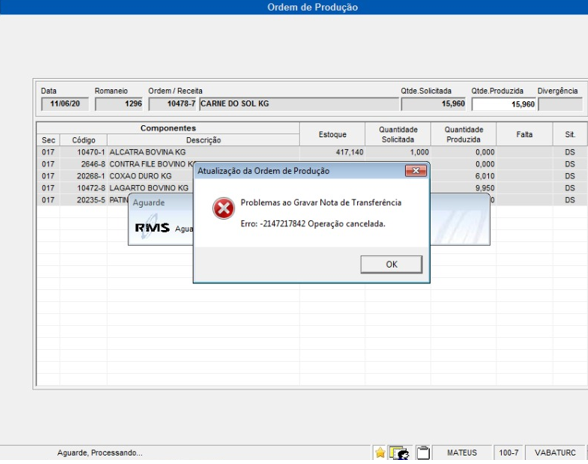Screen dimensions: 588x464
Task: Click the Componentes column group header
Action: click(168, 128)
